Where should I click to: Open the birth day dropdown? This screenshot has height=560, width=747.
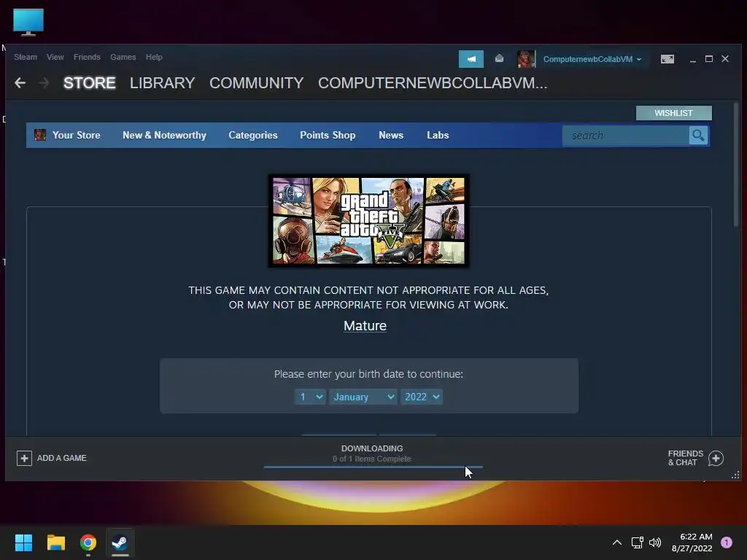pos(310,397)
